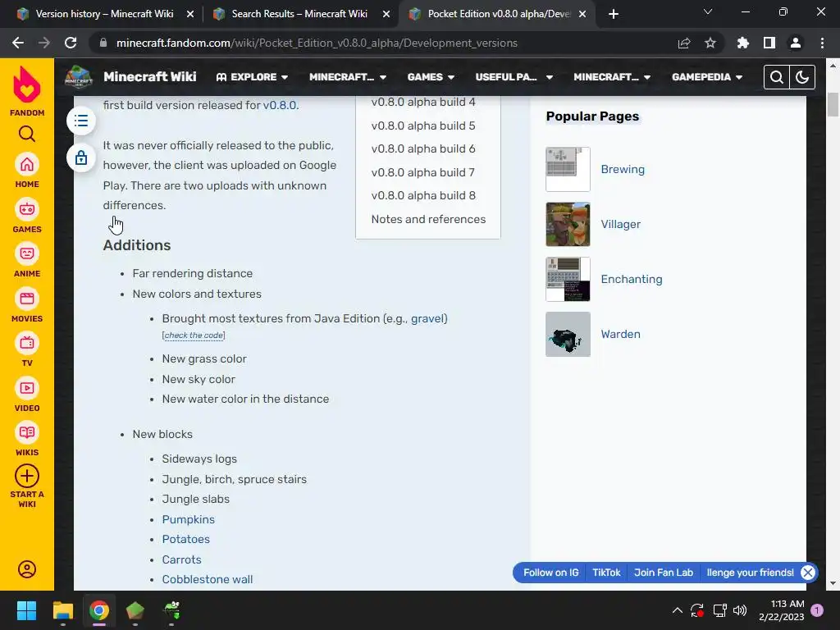Toggle dark theme with moon icon
Screen dimensions: 840x630
point(802,77)
